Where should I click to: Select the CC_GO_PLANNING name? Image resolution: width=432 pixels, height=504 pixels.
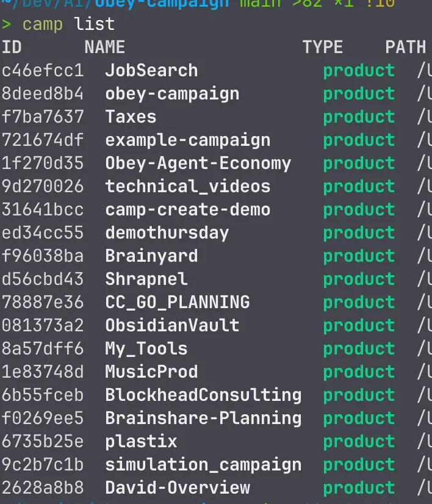pyautogui.click(x=178, y=303)
